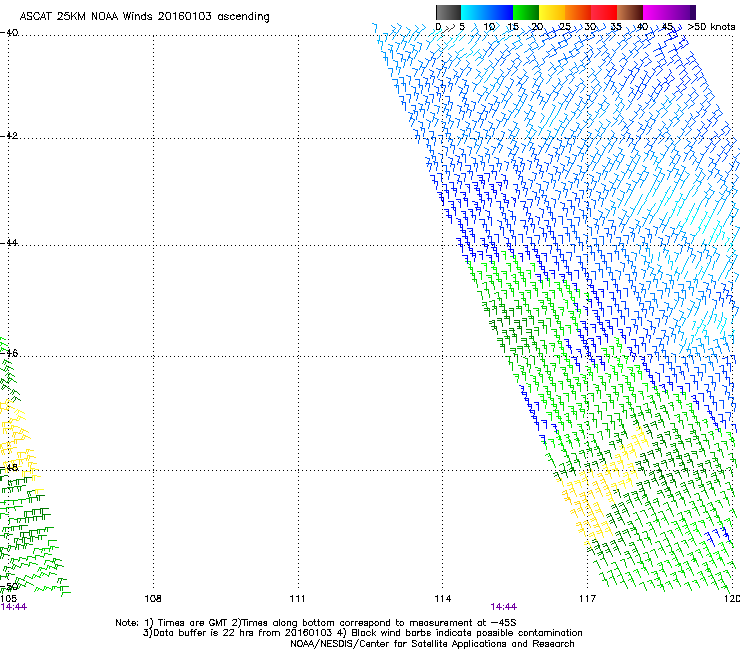
Task: Click the '-46' latitude axis label
Action: (x=9, y=353)
